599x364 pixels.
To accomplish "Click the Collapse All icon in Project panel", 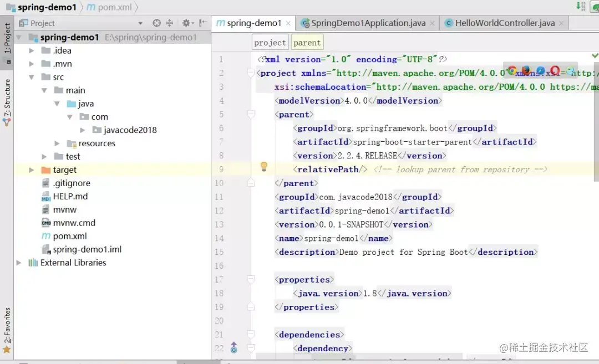I will pyautogui.click(x=170, y=23).
